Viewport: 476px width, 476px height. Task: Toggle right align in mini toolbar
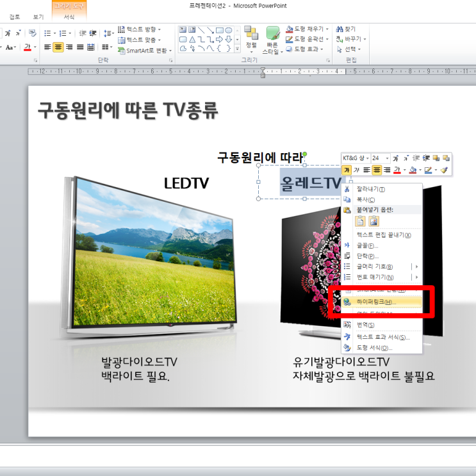pyautogui.click(x=386, y=170)
